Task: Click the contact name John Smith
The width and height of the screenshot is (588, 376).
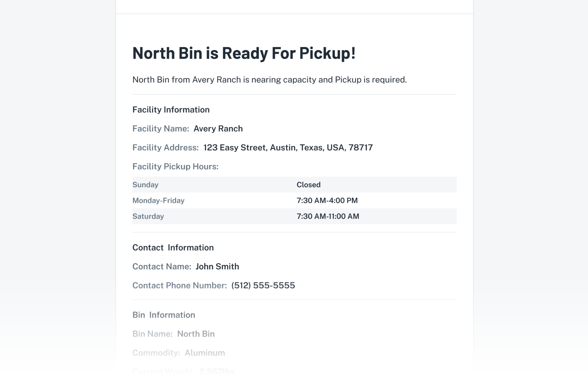Action: click(217, 267)
